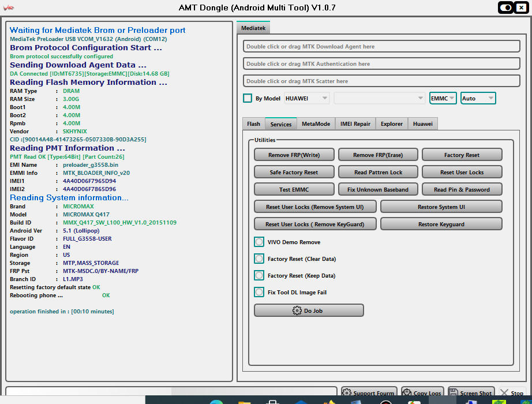Expand the EMMC storage type dropdown

[x=443, y=98]
